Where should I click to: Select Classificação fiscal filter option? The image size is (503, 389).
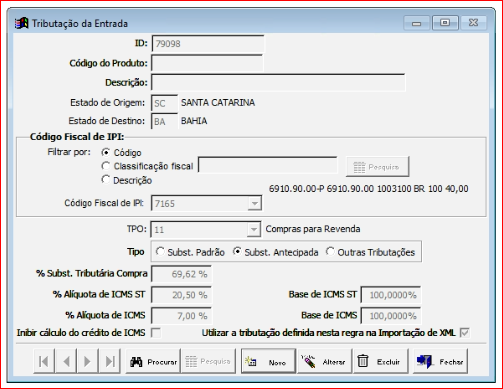click(106, 166)
